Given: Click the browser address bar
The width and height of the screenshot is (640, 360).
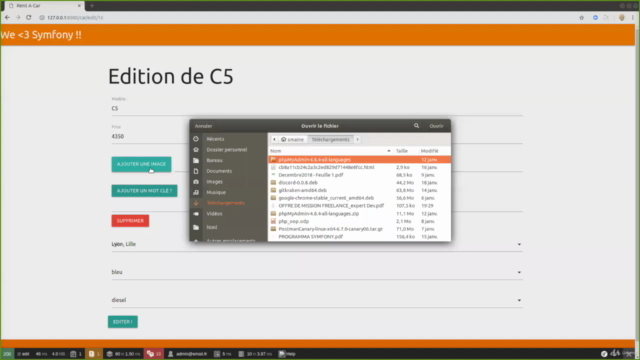Looking at the screenshot, I should tap(306, 18).
